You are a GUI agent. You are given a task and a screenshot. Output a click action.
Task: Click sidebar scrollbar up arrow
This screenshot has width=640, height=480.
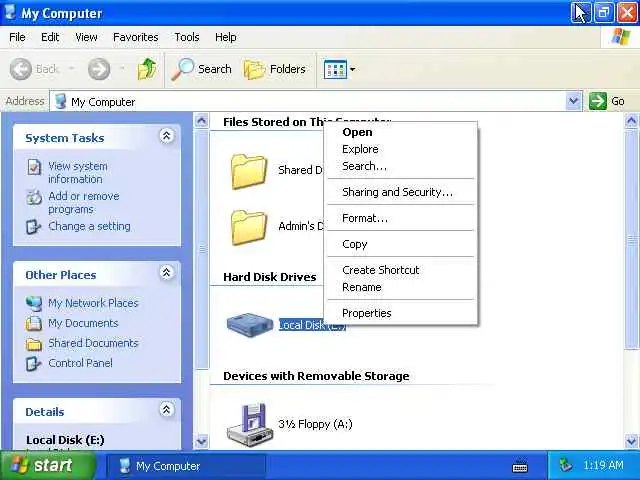(x=202, y=121)
